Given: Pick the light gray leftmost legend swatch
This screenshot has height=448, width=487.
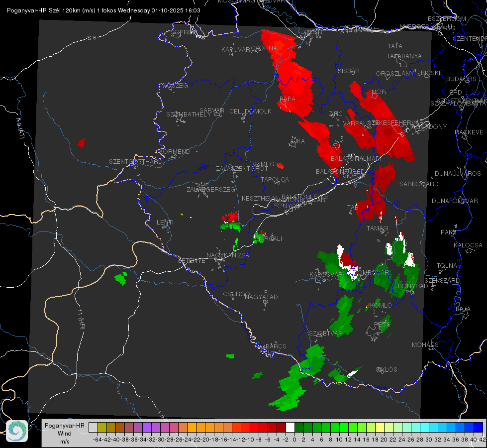Looking at the screenshot, I should pyautogui.click(x=93, y=427).
